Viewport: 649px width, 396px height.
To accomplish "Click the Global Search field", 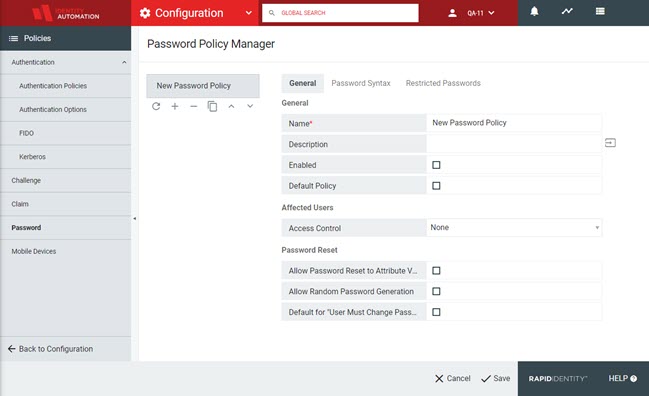I will click(x=340, y=13).
